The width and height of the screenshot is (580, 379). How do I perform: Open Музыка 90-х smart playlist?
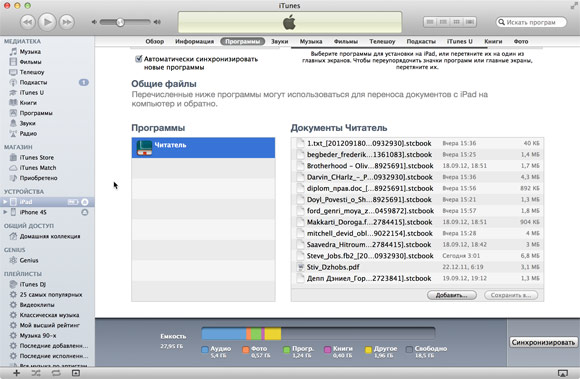pyautogui.click(x=38, y=335)
